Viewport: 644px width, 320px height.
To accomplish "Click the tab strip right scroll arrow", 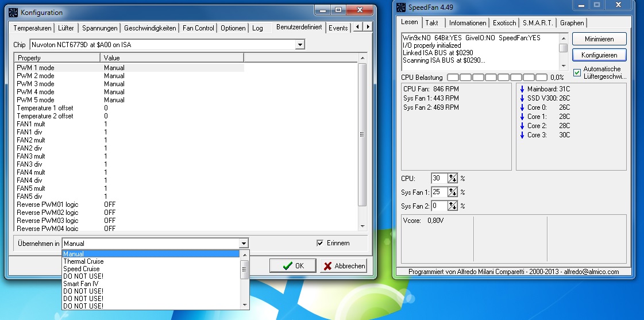I will pyautogui.click(x=368, y=26).
